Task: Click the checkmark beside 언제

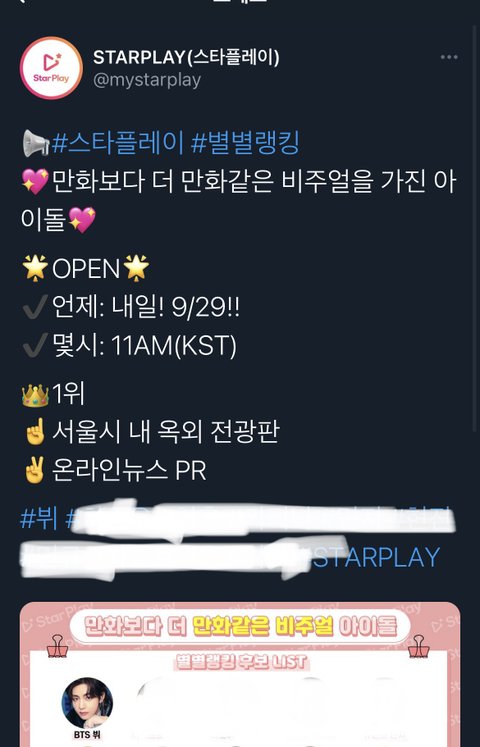Action: [x=35, y=307]
